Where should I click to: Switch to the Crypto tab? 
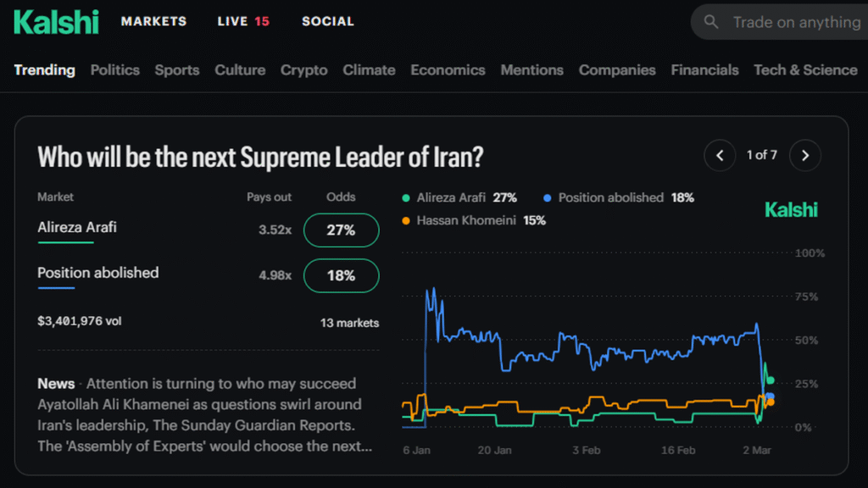pyautogui.click(x=303, y=70)
